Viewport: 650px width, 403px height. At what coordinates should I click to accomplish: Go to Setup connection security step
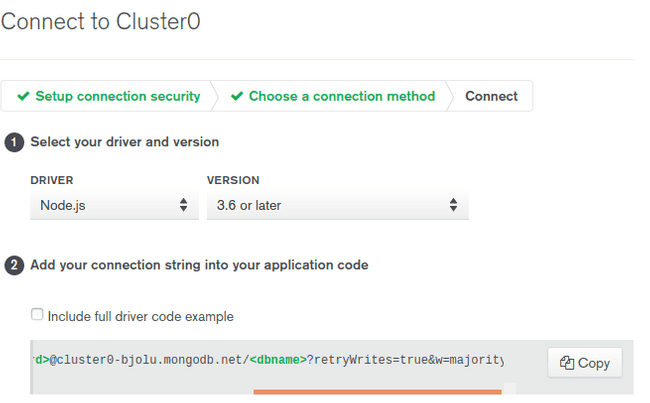tap(109, 96)
